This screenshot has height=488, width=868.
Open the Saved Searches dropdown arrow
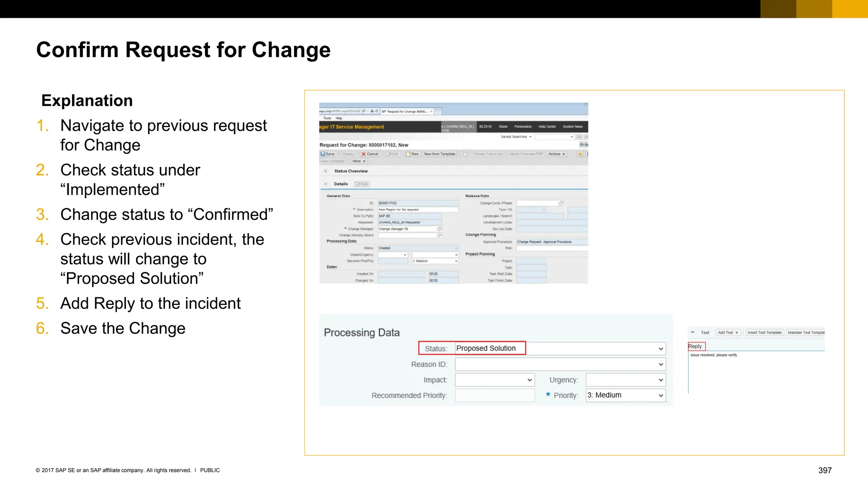point(530,137)
